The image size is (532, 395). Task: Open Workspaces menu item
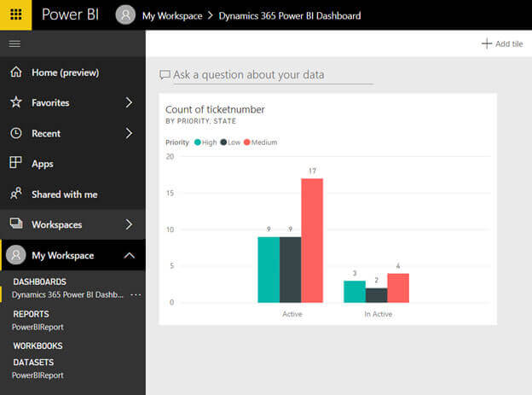56,225
